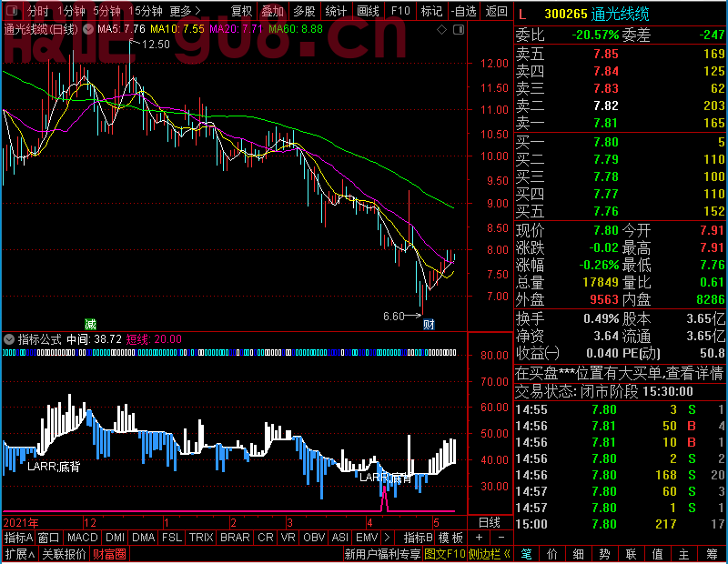
Task: Switch the indicator to MACD
Action: [82, 538]
